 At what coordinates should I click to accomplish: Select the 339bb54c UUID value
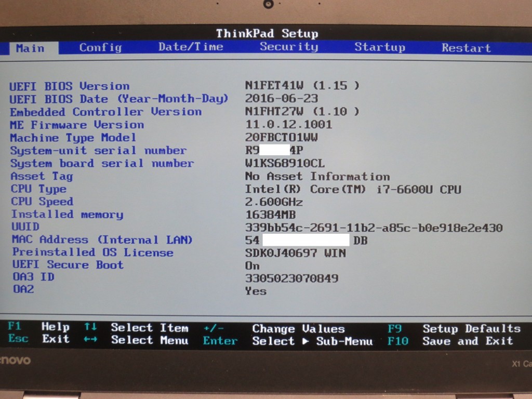[x=374, y=228]
